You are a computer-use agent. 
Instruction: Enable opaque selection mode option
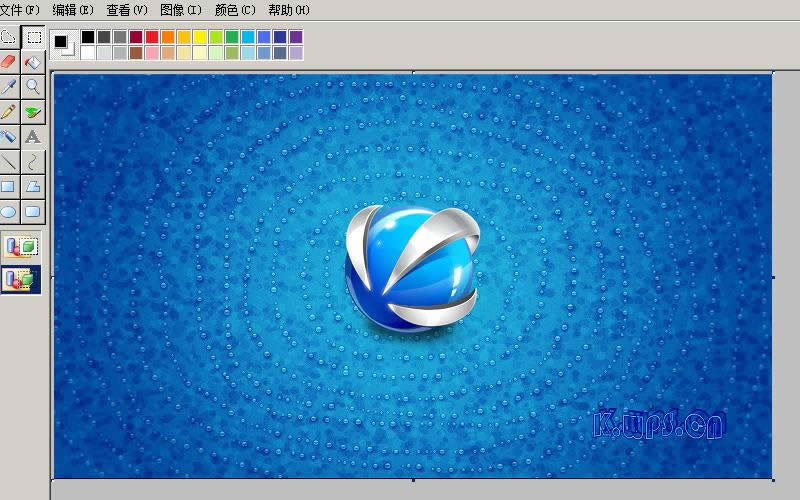[21, 247]
